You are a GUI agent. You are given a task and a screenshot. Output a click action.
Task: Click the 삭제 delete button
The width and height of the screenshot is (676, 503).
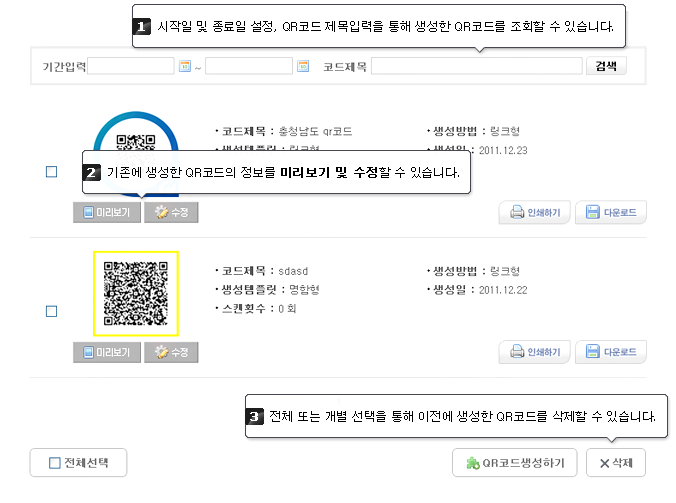[x=616, y=463]
